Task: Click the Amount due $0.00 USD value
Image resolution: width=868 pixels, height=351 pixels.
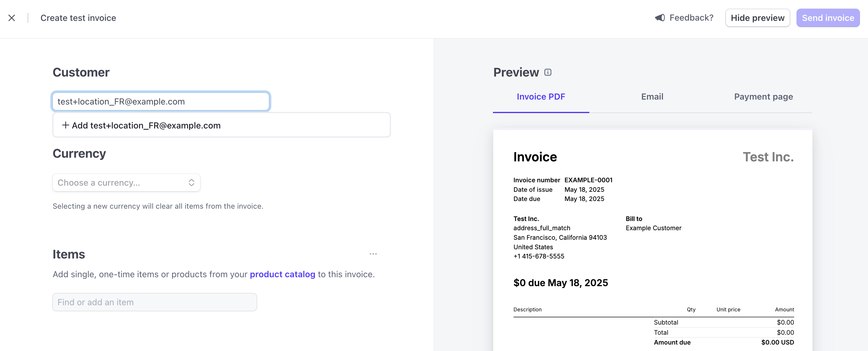Action: click(777, 342)
